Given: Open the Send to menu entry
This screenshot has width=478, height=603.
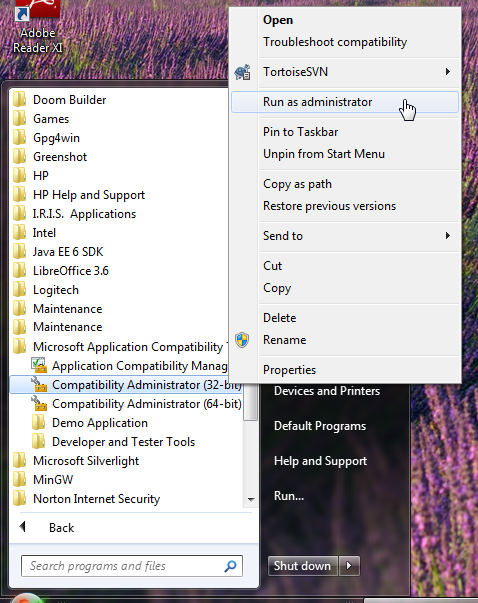Looking at the screenshot, I should point(345,236).
